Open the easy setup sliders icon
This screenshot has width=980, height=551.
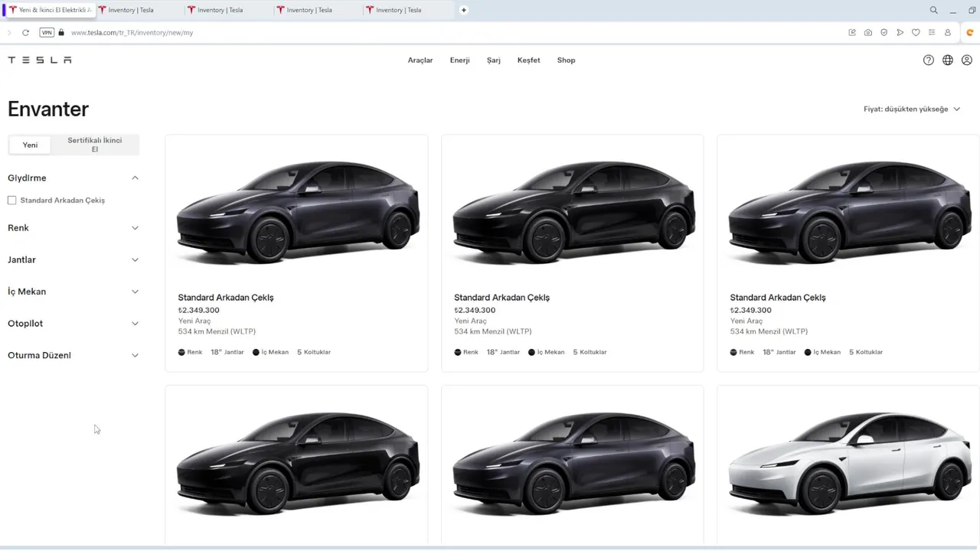pyautogui.click(x=932, y=32)
